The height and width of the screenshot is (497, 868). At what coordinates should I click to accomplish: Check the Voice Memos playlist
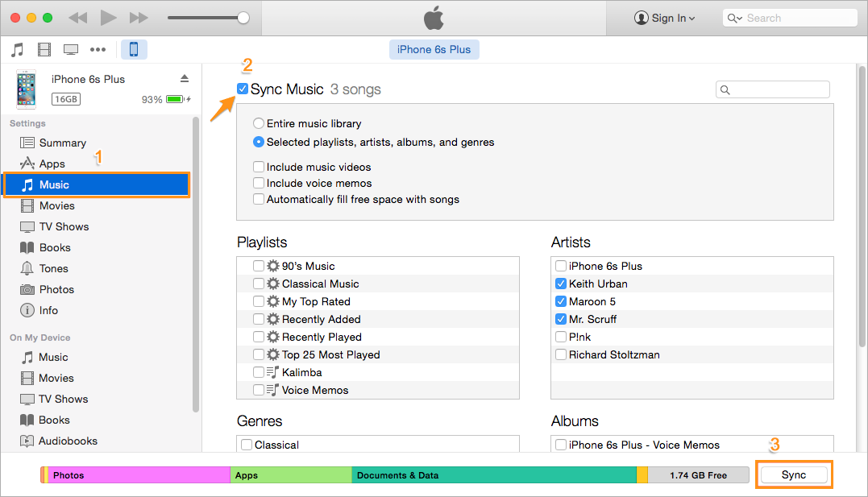pos(259,390)
